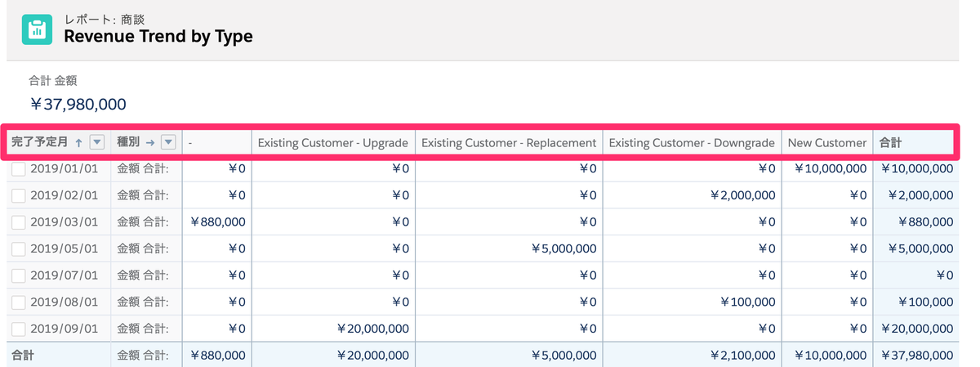Click the 種別 column header label

point(128,142)
